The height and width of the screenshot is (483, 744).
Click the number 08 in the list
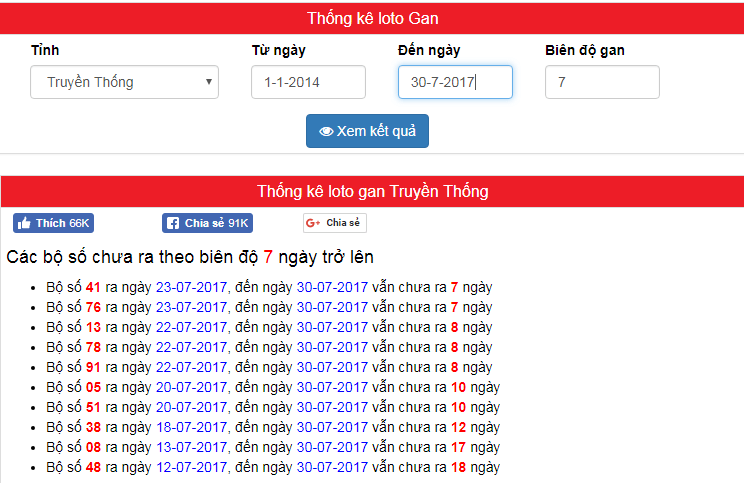(93, 447)
